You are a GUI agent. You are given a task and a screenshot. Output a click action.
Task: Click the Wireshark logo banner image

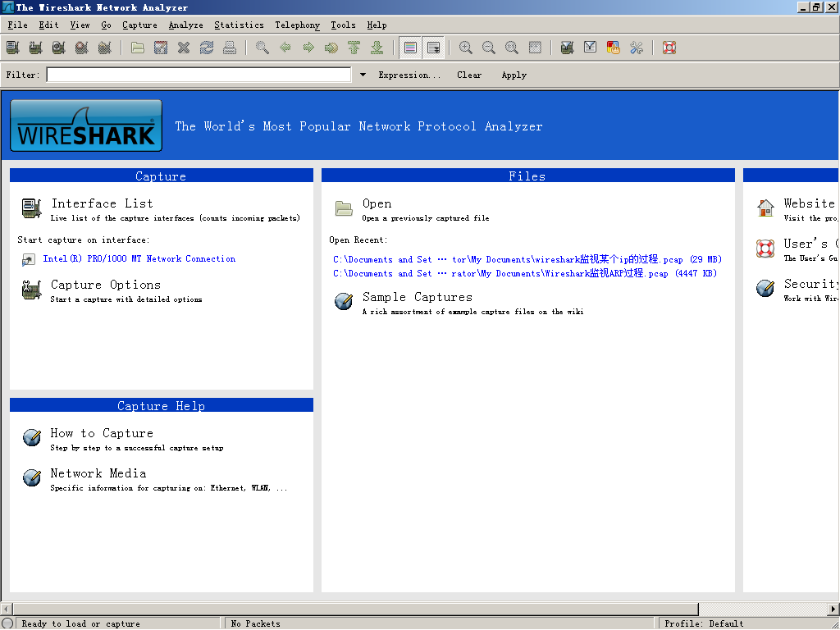coord(86,126)
